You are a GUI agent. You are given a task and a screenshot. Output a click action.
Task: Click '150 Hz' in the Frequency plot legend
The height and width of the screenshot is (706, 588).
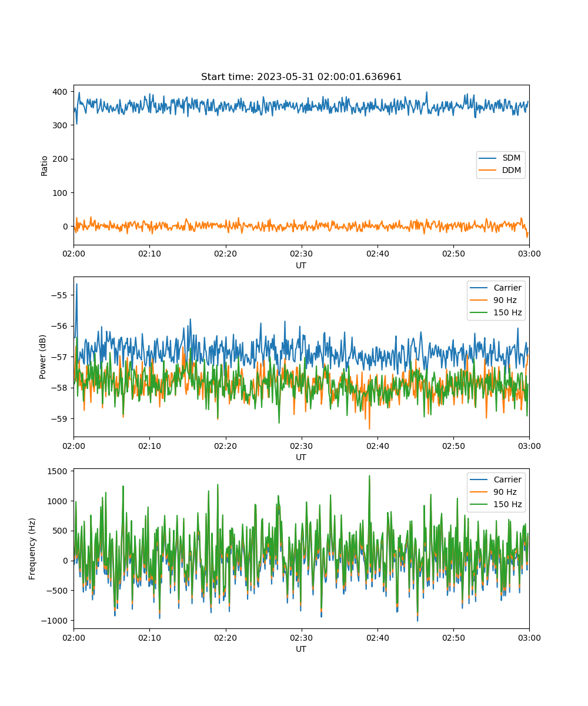(x=507, y=504)
